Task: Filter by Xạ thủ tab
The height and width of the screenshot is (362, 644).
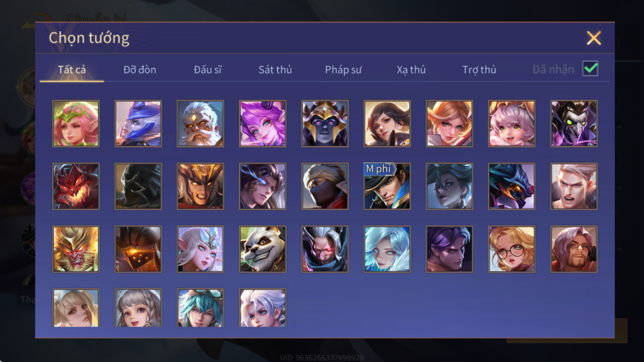Action: click(411, 70)
